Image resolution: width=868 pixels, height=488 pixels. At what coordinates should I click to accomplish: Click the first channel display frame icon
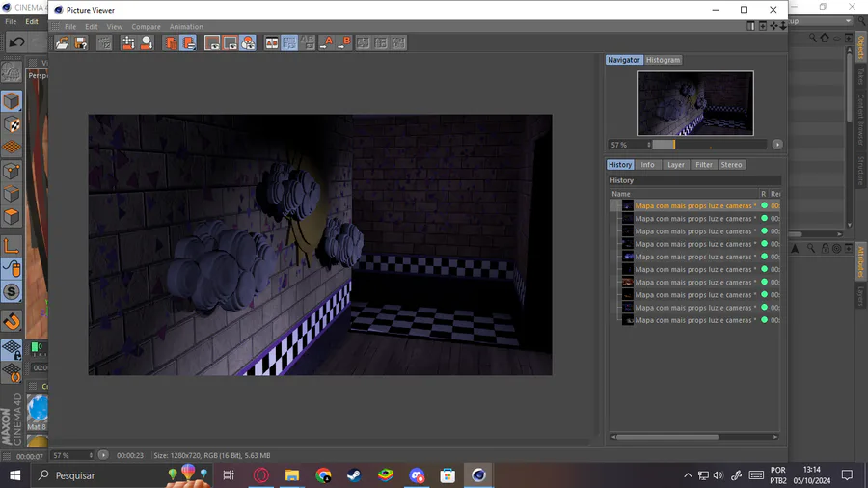click(x=211, y=43)
